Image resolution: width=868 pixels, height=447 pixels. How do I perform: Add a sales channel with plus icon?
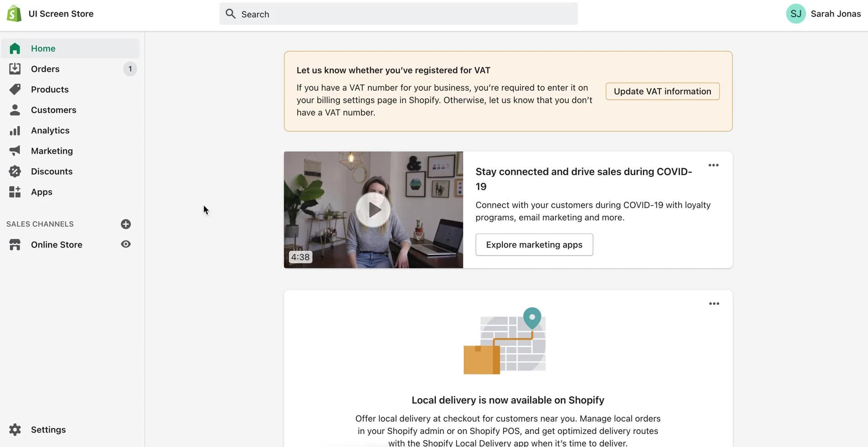[x=126, y=224]
